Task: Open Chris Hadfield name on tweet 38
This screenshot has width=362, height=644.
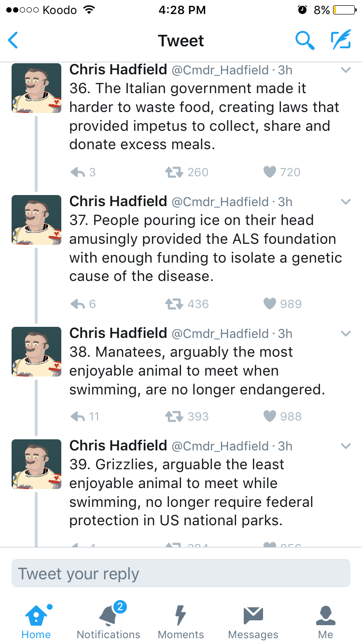Action: (118, 333)
